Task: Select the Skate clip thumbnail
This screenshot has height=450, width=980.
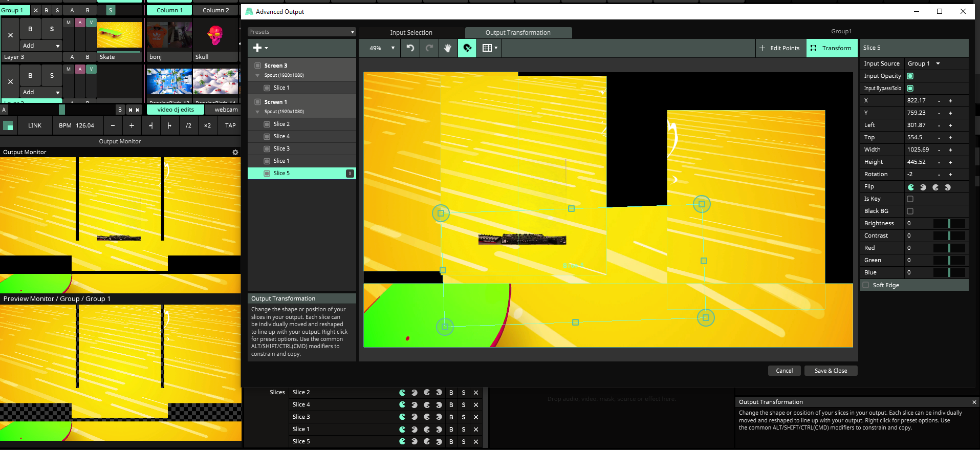Action: (120, 35)
